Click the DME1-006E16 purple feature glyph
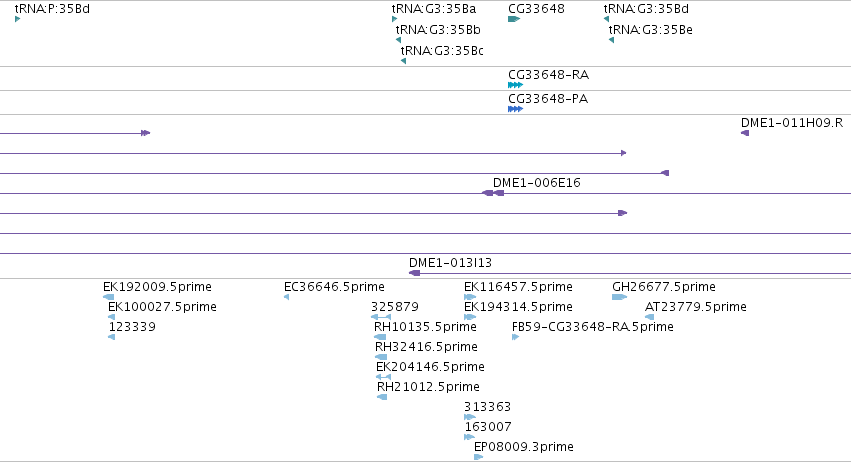This screenshot has height=462, width=851. (493, 193)
